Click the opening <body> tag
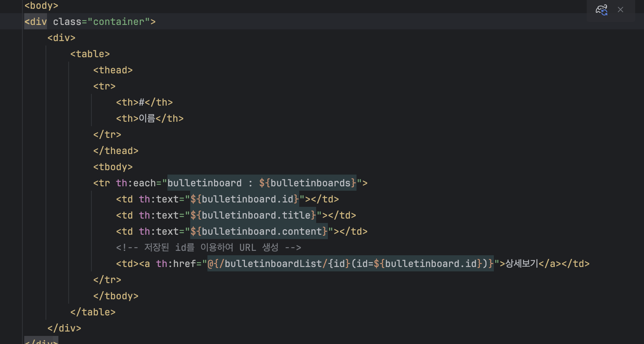Image resolution: width=644 pixels, height=344 pixels. pyautogui.click(x=41, y=6)
